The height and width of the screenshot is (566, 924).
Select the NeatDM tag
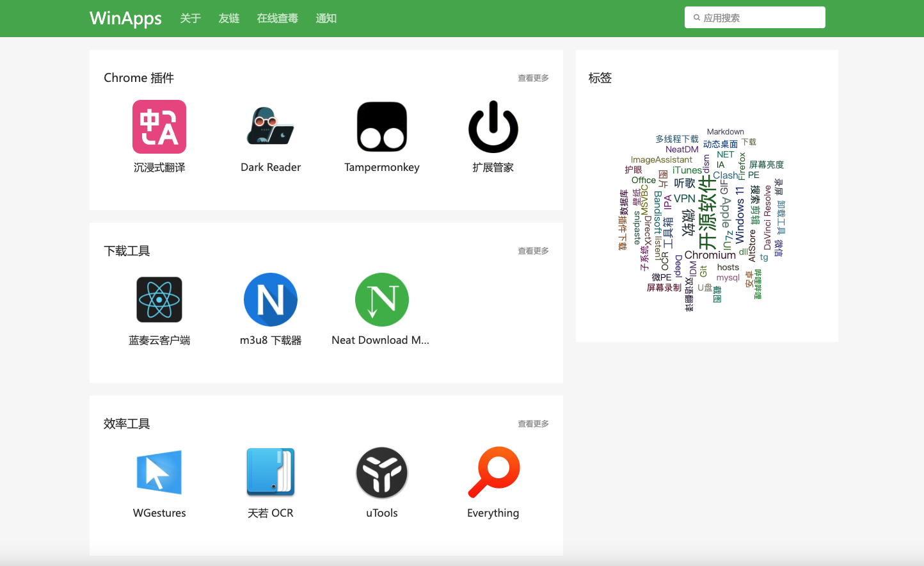[682, 149]
